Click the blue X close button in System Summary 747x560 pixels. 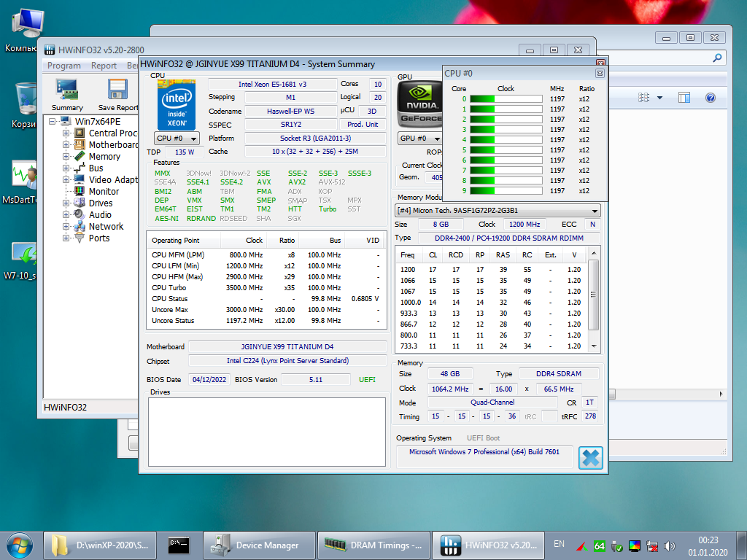pos(591,458)
